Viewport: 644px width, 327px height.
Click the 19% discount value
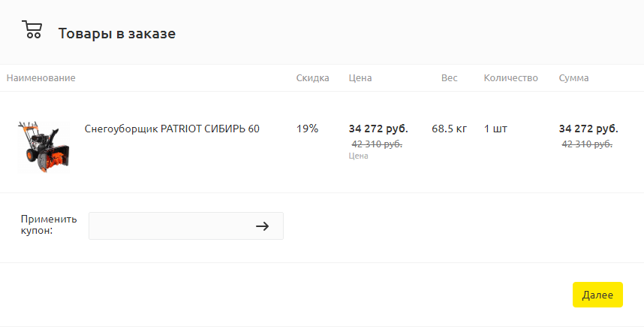(x=307, y=129)
